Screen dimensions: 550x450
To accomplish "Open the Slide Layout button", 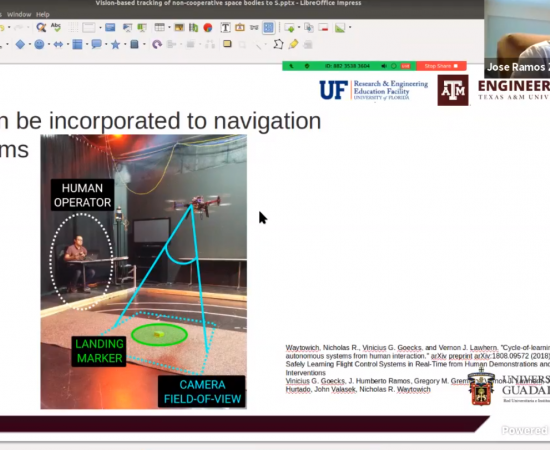I will (x=340, y=28).
